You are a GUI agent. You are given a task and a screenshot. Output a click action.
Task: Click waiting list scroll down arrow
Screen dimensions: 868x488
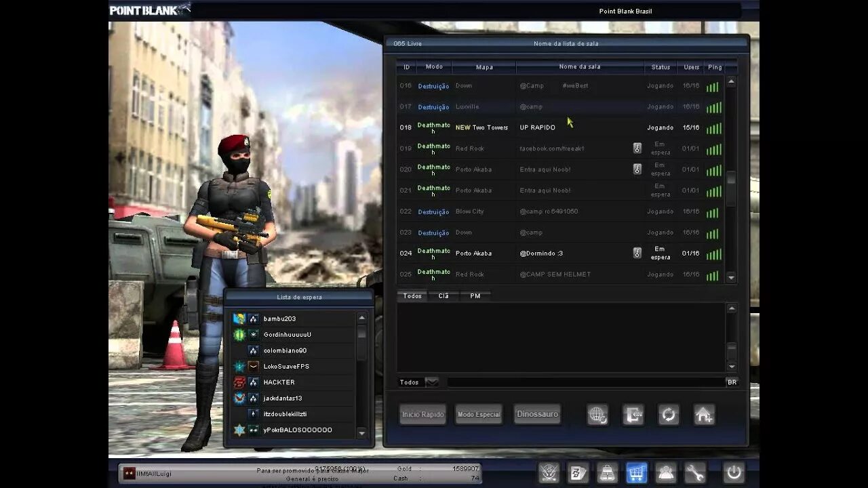tap(361, 433)
